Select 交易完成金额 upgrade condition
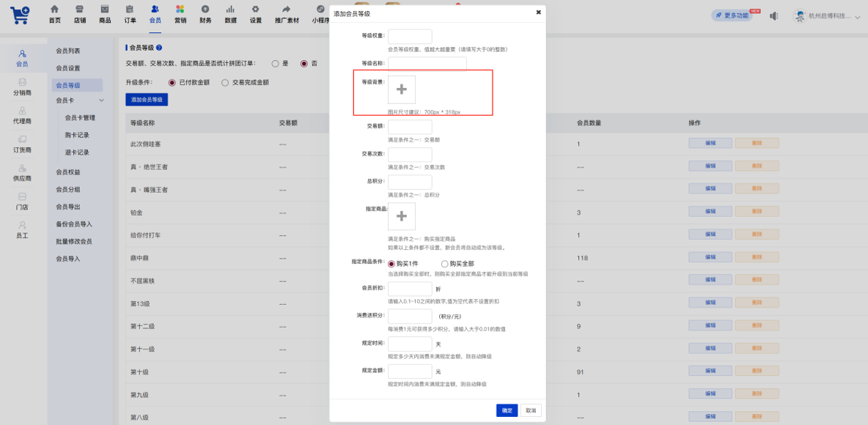 [225, 83]
